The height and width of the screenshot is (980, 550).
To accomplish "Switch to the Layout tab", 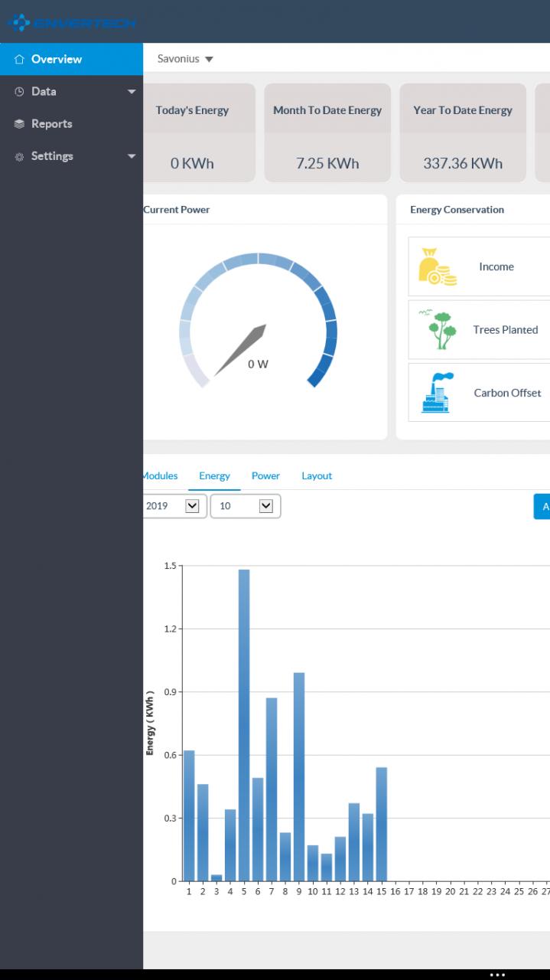I will coord(317,475).
